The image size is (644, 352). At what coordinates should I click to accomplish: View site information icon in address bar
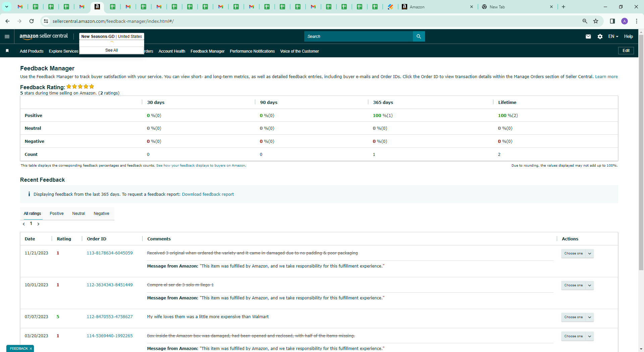(46, 21)
